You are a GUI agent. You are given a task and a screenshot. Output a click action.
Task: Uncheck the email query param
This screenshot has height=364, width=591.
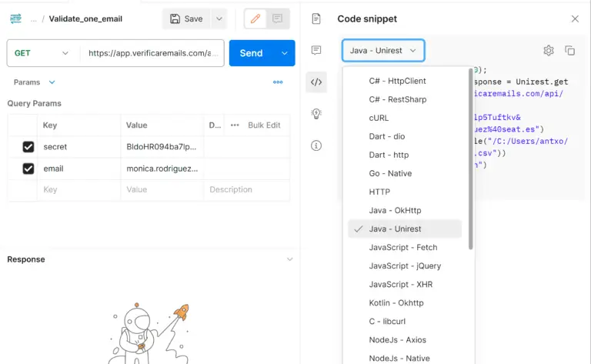28,169
